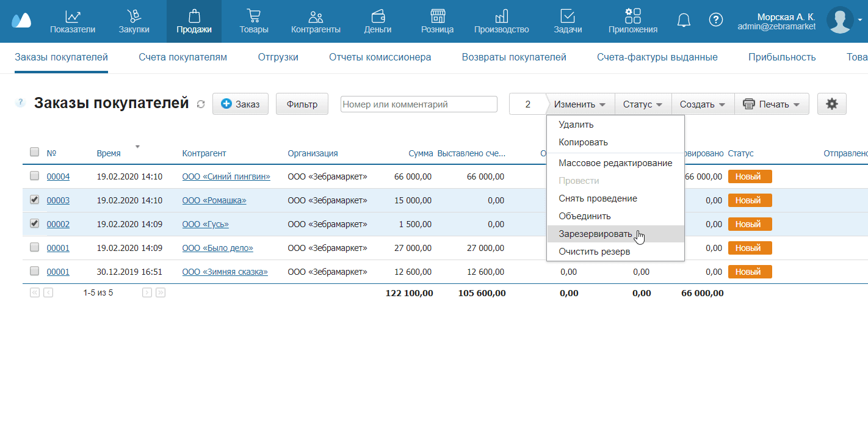Image resolution: width=868 pixels, height=425 pixels.
Task: Open the Закупки section icon
Action: [134, 16]
